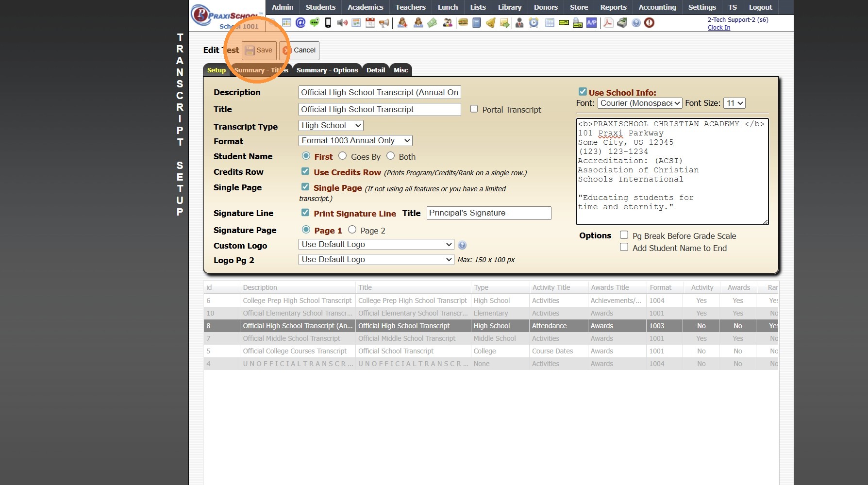868x485 pixels.
Task: Select the College Prep High School Transcript row
Action: coord(491,301)
